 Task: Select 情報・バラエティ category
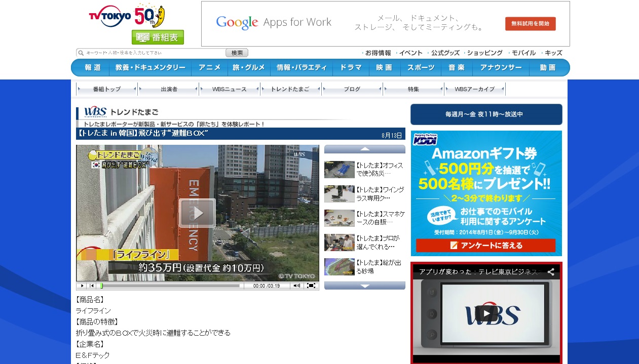click(x=302, y=67)
